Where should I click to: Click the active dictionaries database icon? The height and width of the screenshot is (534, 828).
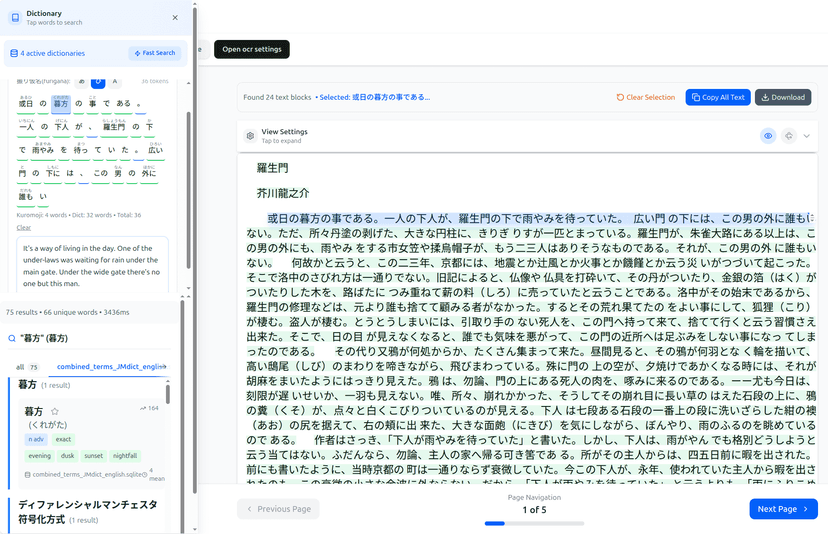(x=14, y=53)
